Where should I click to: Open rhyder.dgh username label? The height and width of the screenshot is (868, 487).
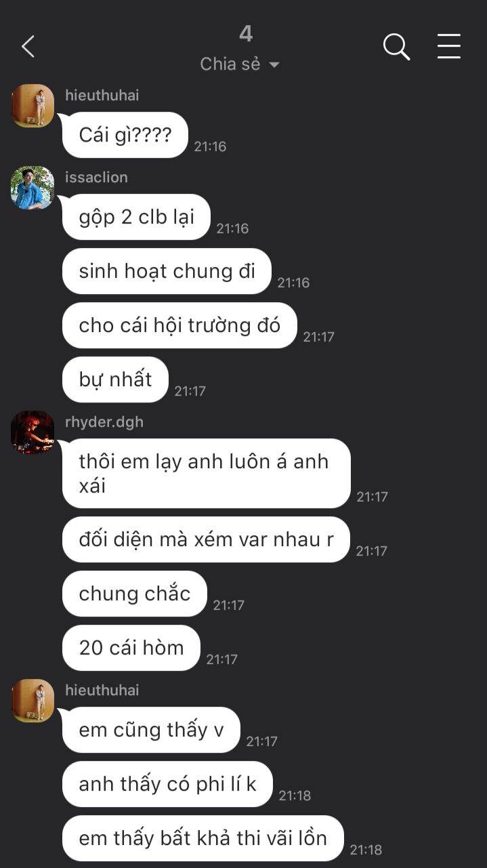[104, 422]
